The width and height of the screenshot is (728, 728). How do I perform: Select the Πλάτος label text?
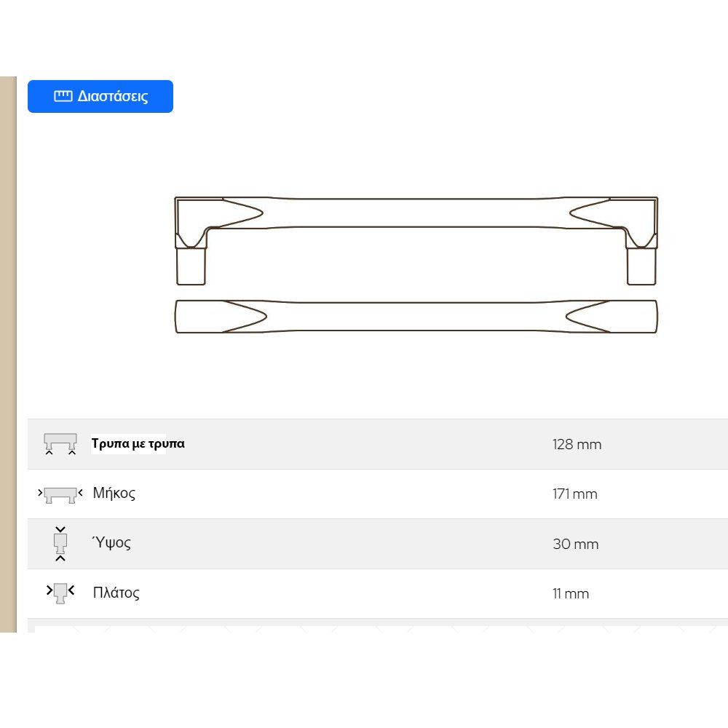click(116, 593)
